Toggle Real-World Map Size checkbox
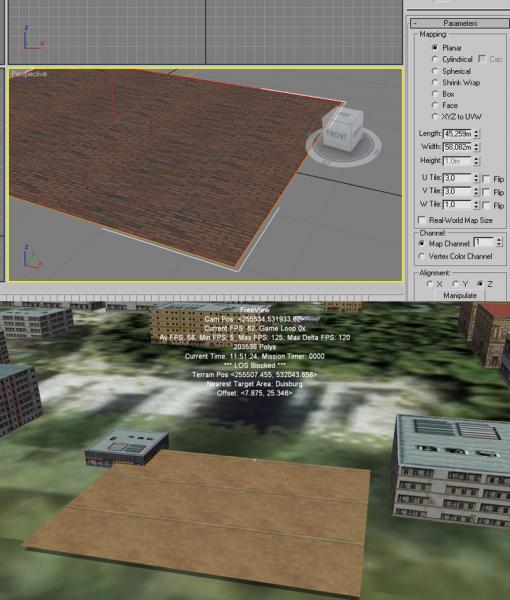The image size is (510, 600). click(422, 220)
